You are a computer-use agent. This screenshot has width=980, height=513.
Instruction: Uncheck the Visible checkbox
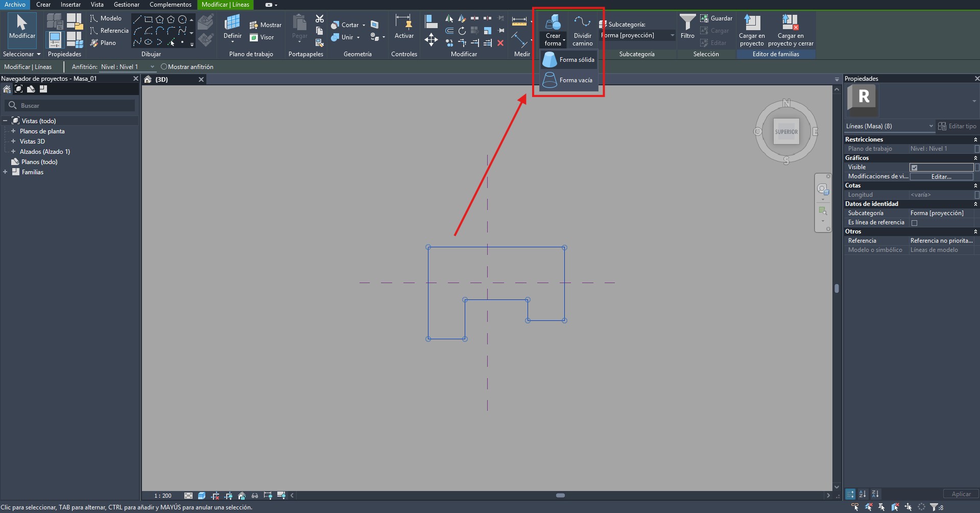click(914, 168)
